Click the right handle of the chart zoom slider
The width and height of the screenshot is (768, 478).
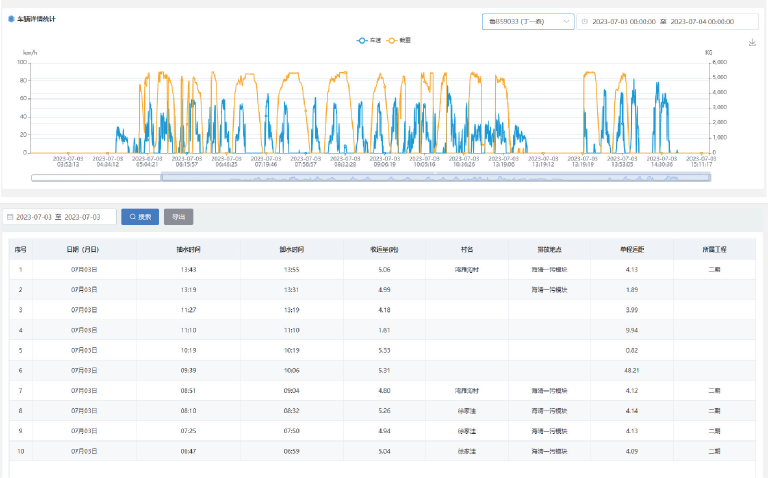[710, 177]
